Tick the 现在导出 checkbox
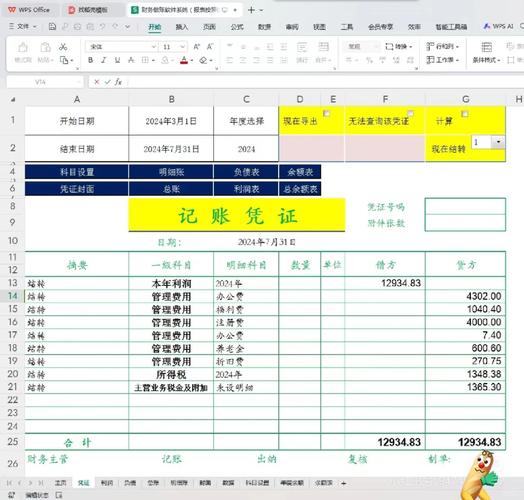Screen dimensions: 524x500 [326, 114]
